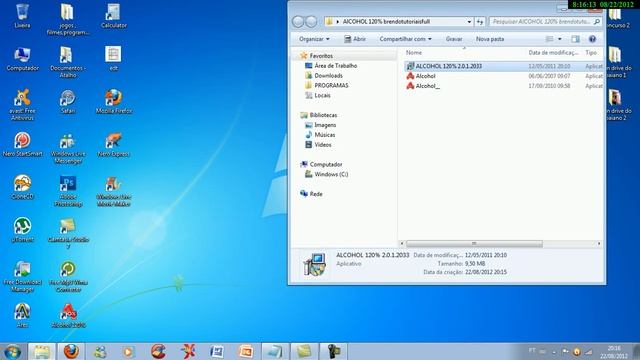
Task: Open the Lixeira desktop icon
Action: (22, 16)
